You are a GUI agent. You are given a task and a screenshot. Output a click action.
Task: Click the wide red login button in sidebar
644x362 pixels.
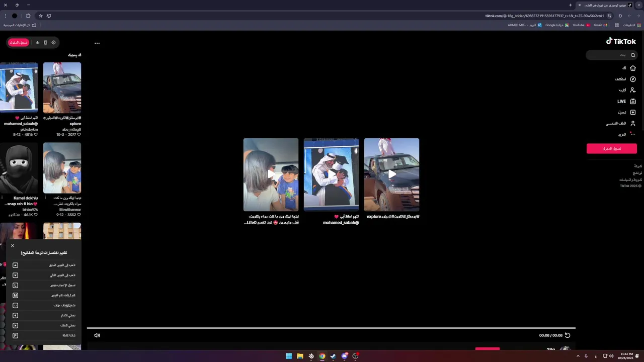[x=612, y=148]
